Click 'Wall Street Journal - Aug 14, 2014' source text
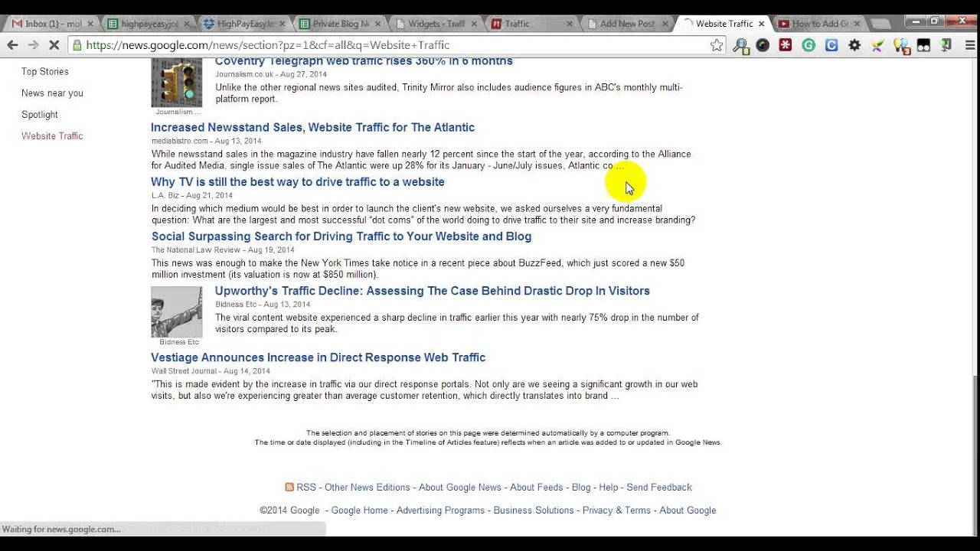 211,371
